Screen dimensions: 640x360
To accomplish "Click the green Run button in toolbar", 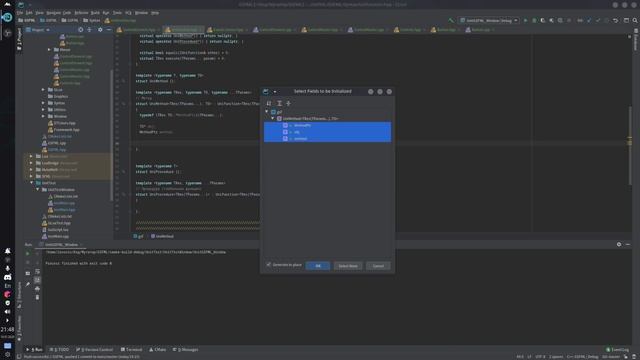I will coord(525,20).
